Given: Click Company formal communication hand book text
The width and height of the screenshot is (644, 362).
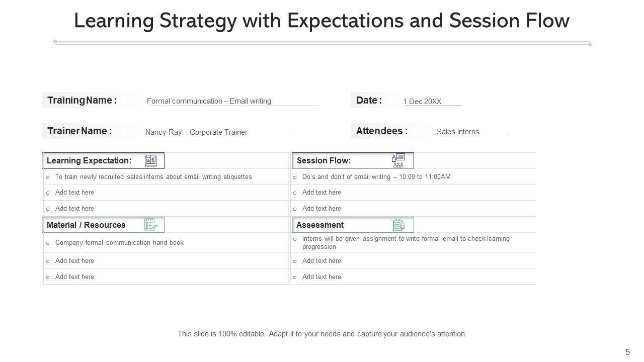Looking at the screenshot, I should pos(119,243).
